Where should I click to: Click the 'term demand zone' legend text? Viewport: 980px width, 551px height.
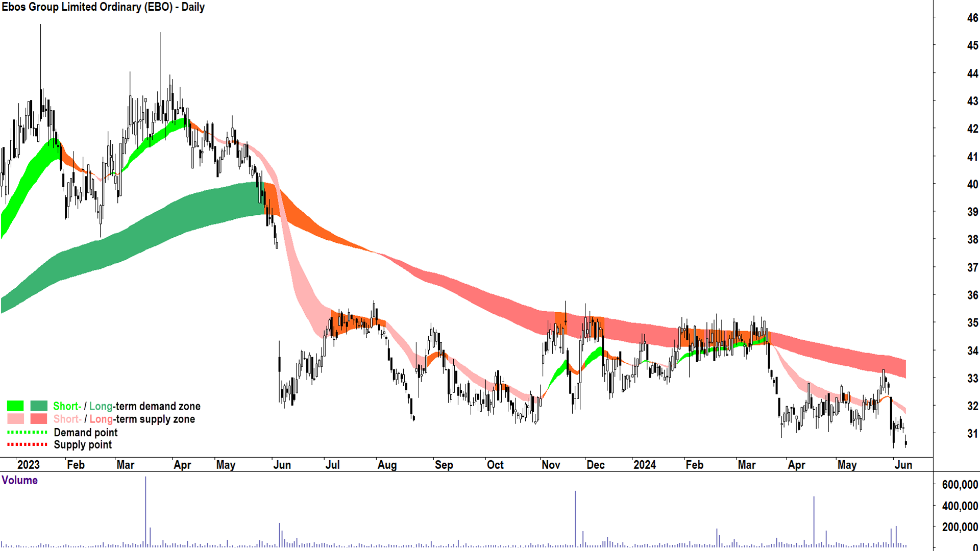(158, 406)
